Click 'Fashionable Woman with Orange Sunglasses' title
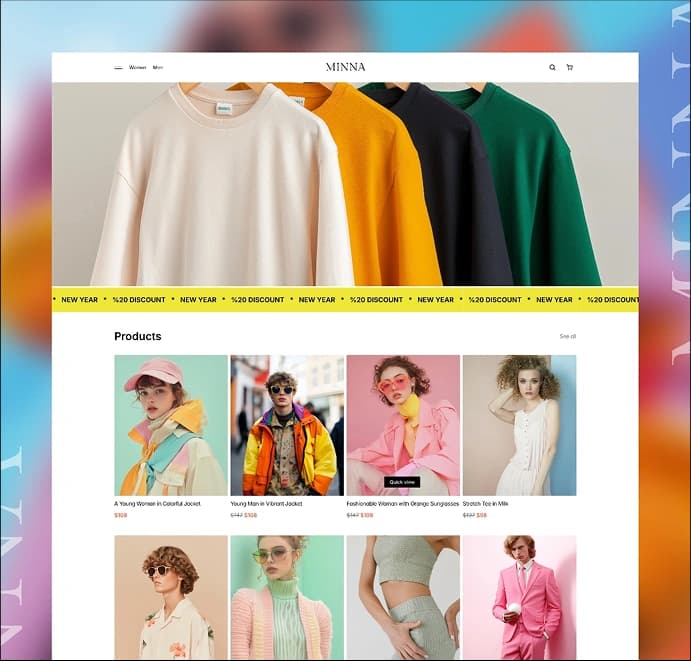Viewport: 691px width, 661px height. [x=402, y=504]
